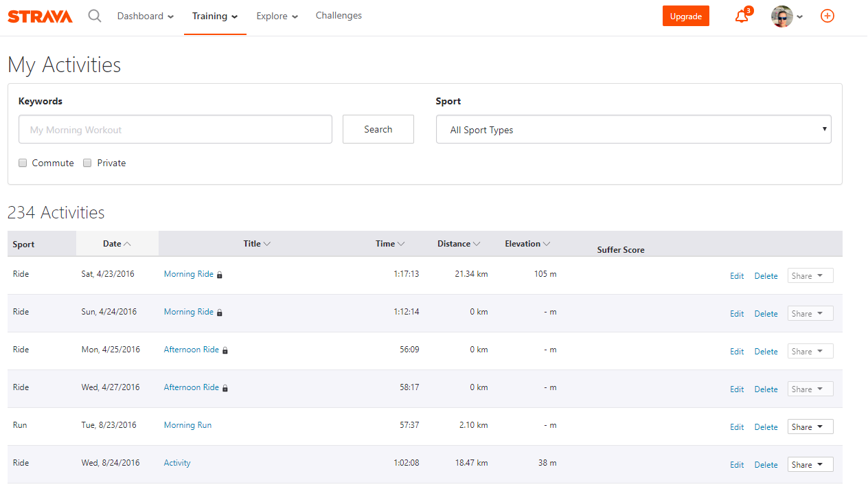Click the add activity plus icon
868x500 pixels.
827,16
